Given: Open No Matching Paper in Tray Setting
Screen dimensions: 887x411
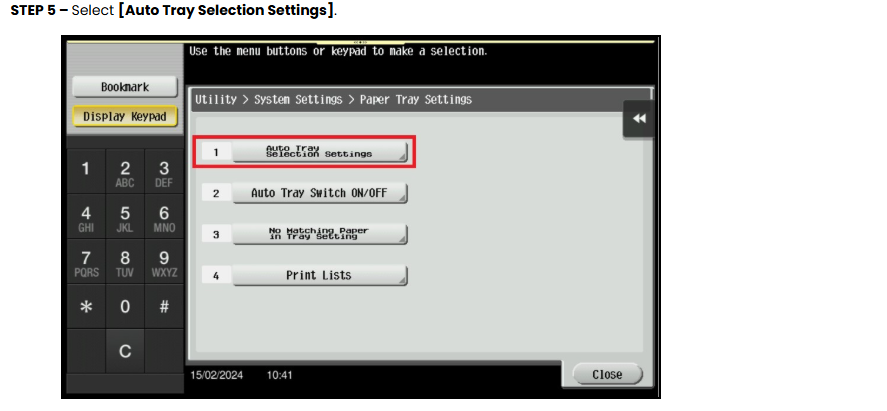Looking at the screenshot, I should pyautogui.click(x=320, y=233).
